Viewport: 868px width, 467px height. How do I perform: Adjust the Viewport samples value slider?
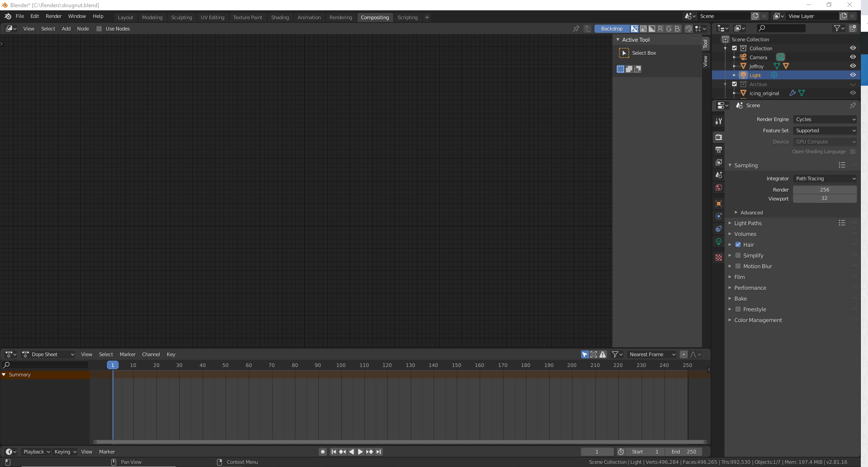click(x=825, y=198)
